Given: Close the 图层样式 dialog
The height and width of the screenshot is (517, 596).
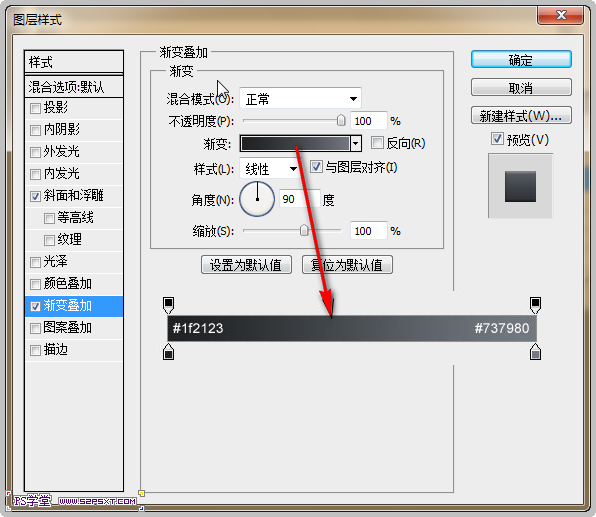Looking at the screenshot, I should tap(561, 16).
